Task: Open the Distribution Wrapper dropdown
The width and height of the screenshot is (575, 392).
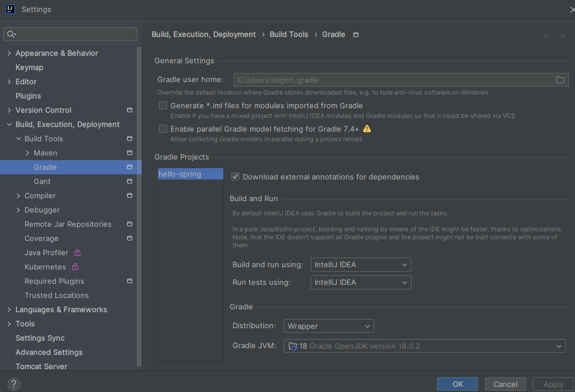Action: (329, 326)
